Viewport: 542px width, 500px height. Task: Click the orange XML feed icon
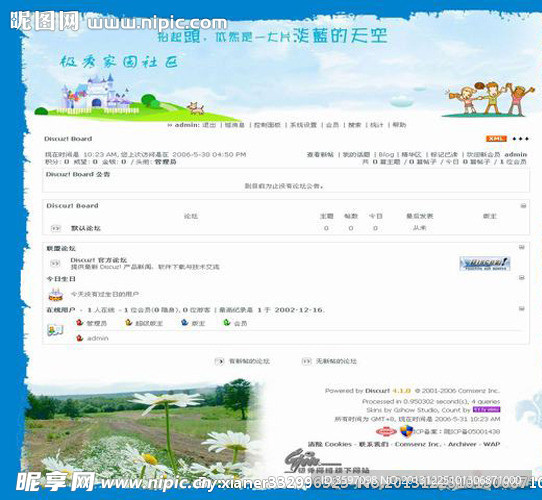click(496, 139)
